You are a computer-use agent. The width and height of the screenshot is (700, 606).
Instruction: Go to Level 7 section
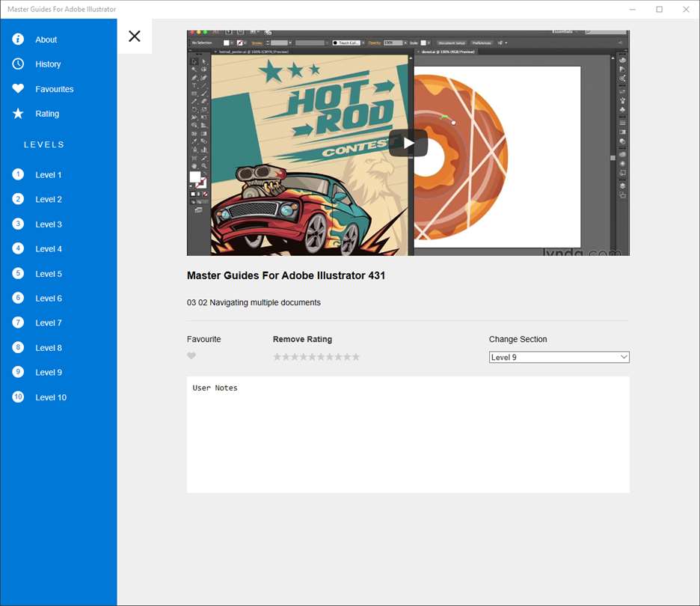[58, 323]
